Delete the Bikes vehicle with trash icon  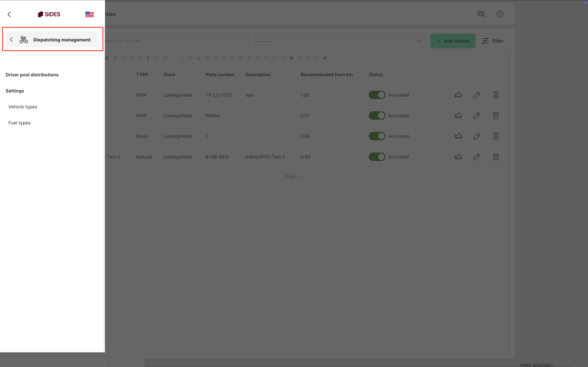click(x=496, y=136)
